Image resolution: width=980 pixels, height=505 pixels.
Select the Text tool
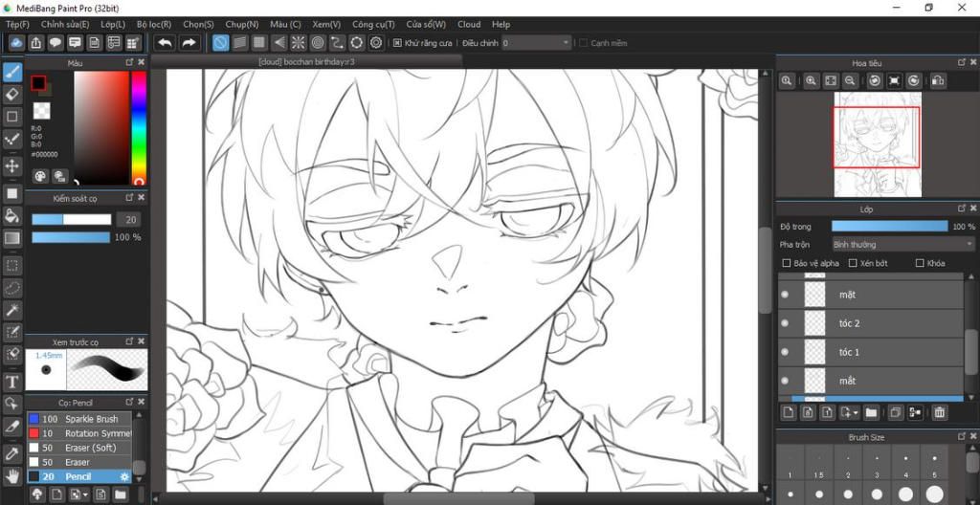click(x=11, y=382)
